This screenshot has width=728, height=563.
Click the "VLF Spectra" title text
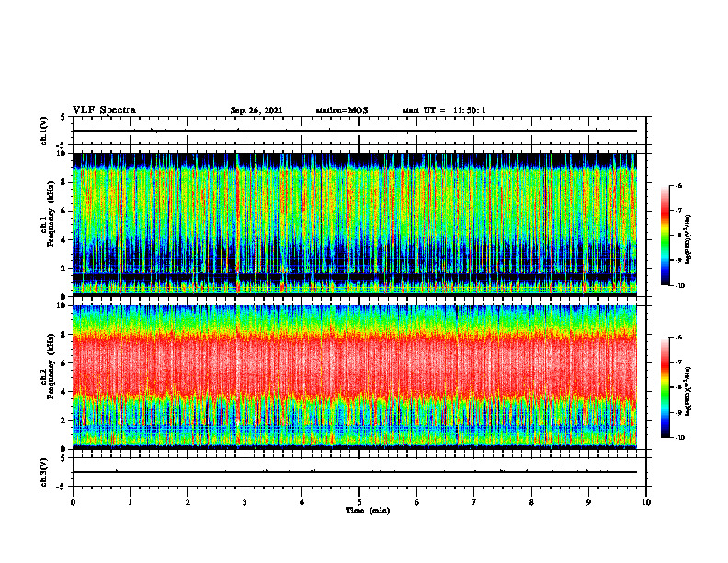104,110
